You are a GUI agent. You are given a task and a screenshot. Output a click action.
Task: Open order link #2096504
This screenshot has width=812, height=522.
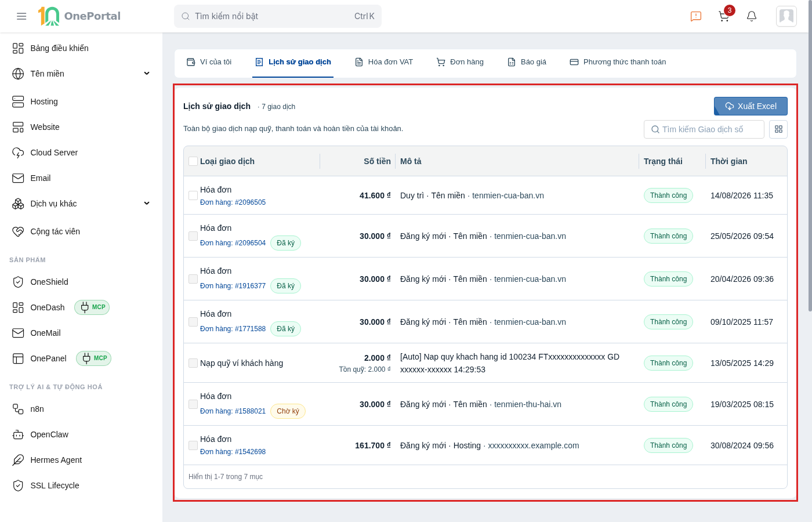coord(233,243)
